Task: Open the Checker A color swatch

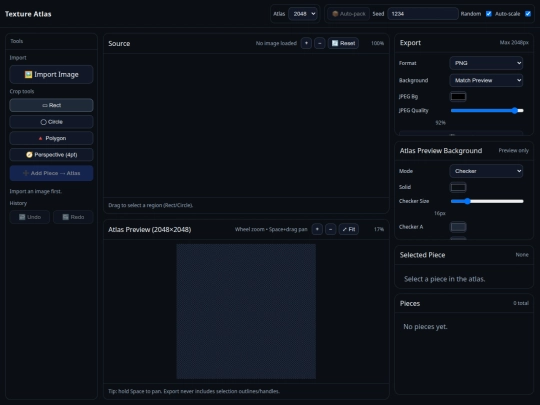Action: (x=458, y=227)
